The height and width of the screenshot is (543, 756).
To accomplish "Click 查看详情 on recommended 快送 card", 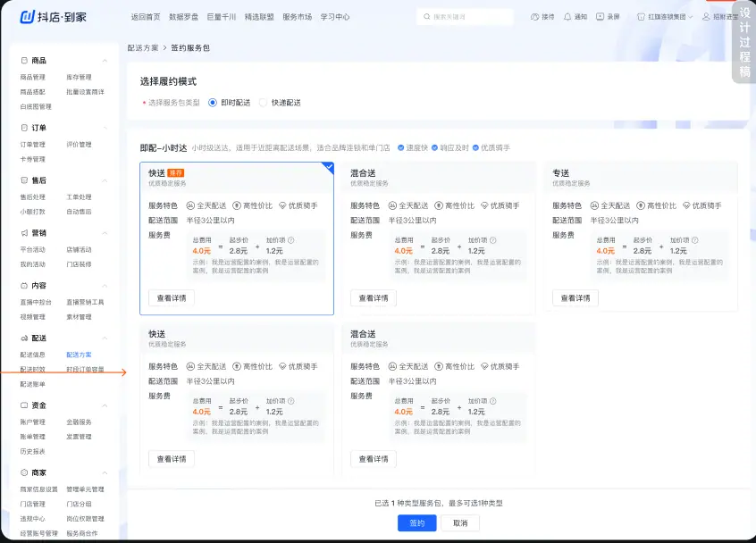I will [172, 298].
